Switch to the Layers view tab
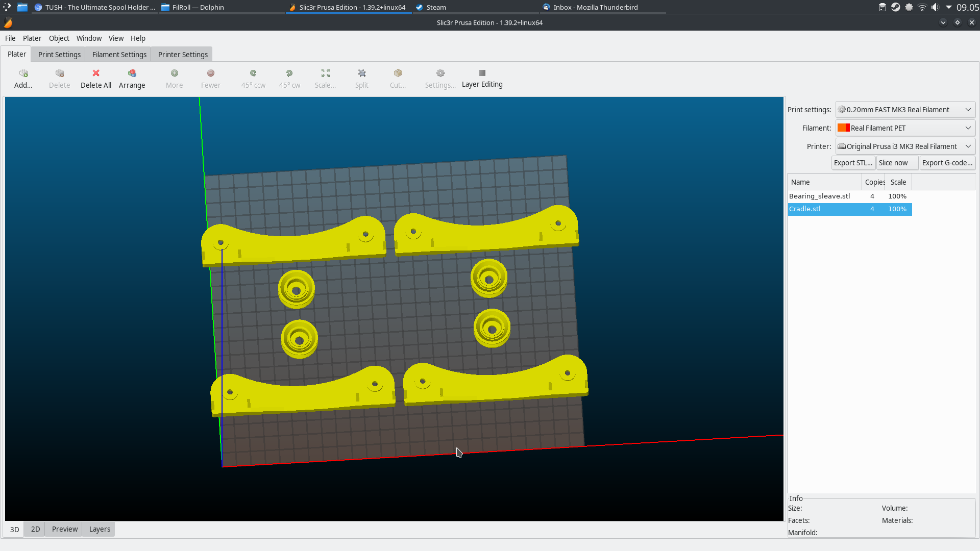The image size is (980, 551). click(x=100, y=529)
